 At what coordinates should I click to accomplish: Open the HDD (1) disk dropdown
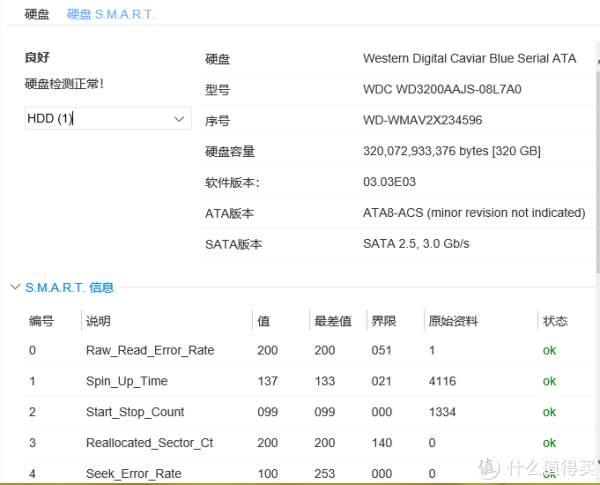108,118
